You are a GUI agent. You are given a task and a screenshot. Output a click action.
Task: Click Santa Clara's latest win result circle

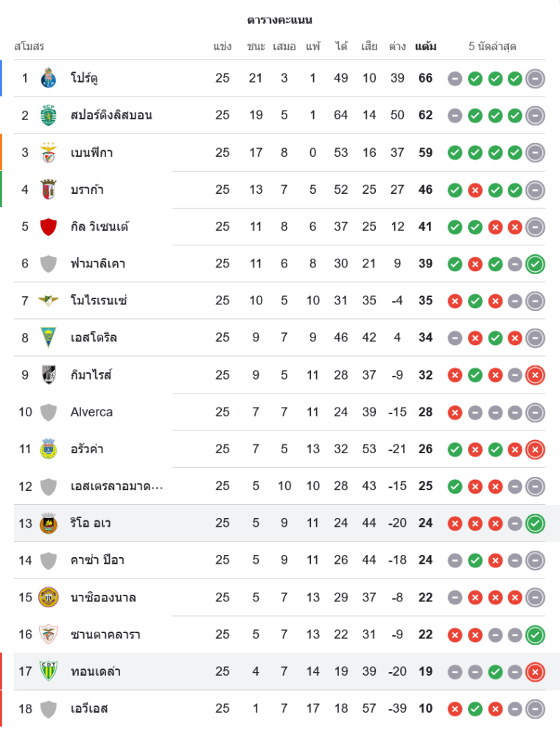pyautogui.click(x=536, y=635)
